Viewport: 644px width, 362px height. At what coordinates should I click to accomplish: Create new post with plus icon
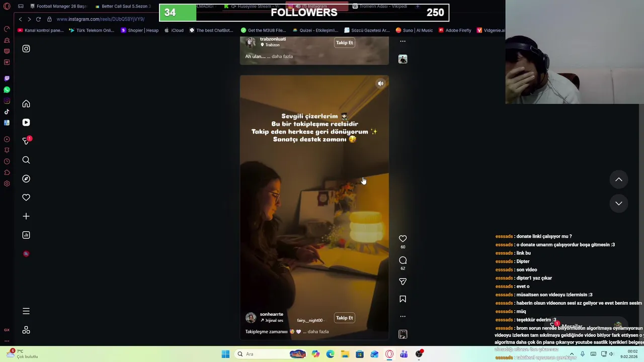tap(26, 216)
